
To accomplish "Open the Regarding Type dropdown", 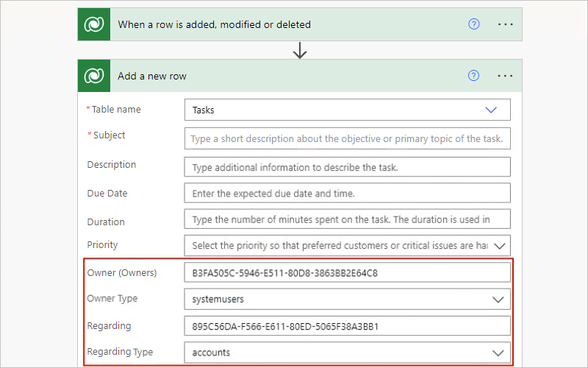I will (499, 353).
